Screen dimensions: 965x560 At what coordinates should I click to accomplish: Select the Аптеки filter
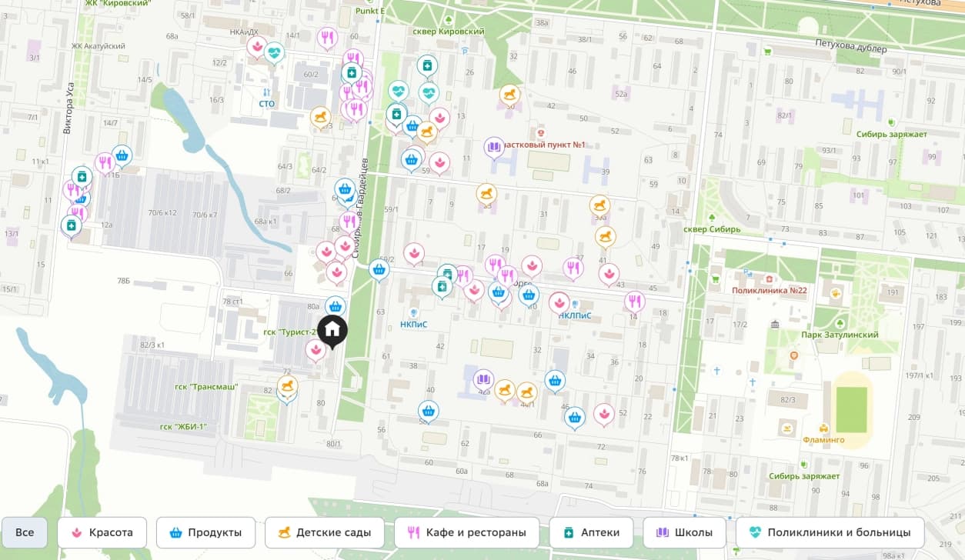pyautogui.click(x=591, y=532)
